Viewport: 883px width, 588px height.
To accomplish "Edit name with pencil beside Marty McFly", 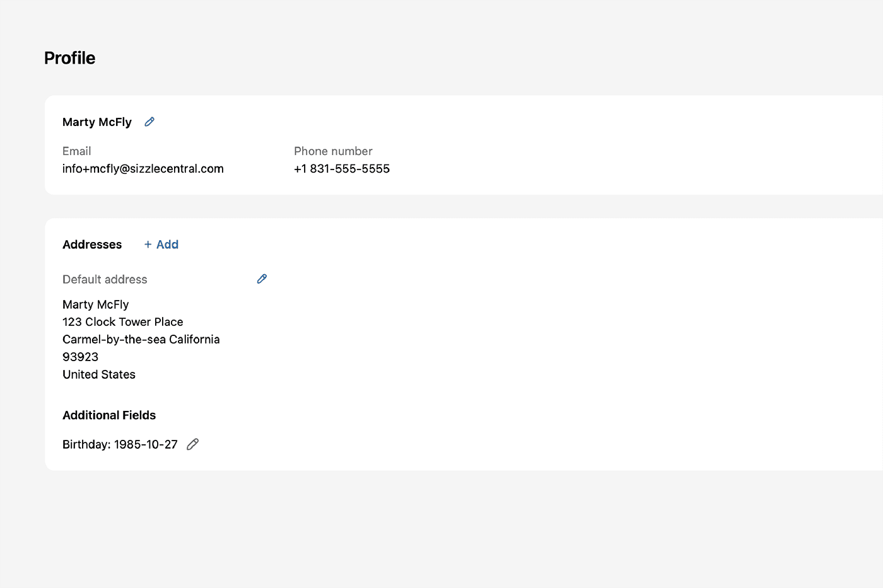I will (149, 122).
